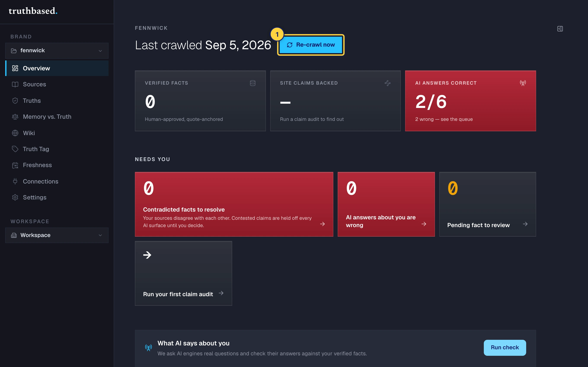The width and height of the screenshot is (588, 367).
Task: Click the Run check button
Action: point(505,348)
